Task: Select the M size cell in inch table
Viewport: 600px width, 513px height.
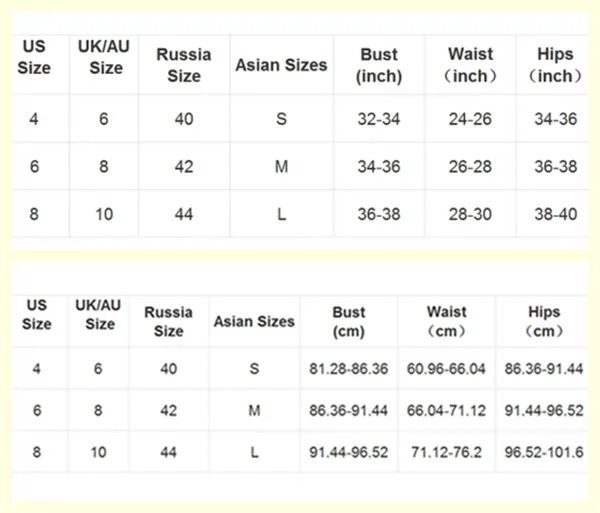Action: [x=281, y=167]
